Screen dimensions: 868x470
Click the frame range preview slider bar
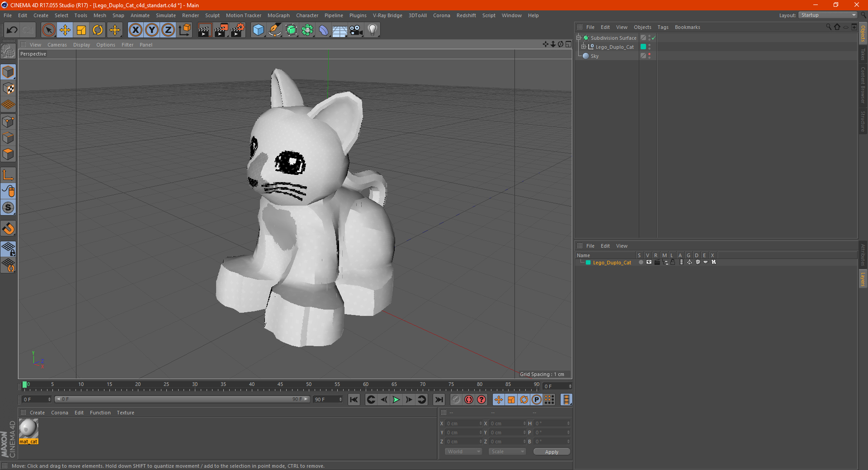[x=182, y=399]
